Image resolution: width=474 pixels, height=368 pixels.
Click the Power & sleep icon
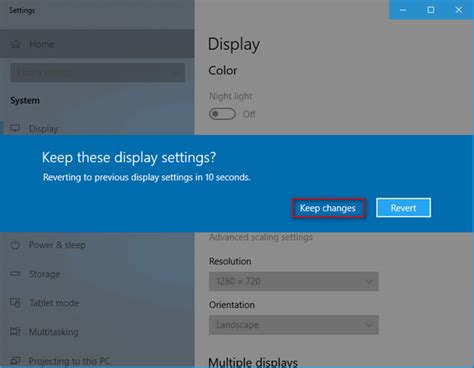[15, 245]
